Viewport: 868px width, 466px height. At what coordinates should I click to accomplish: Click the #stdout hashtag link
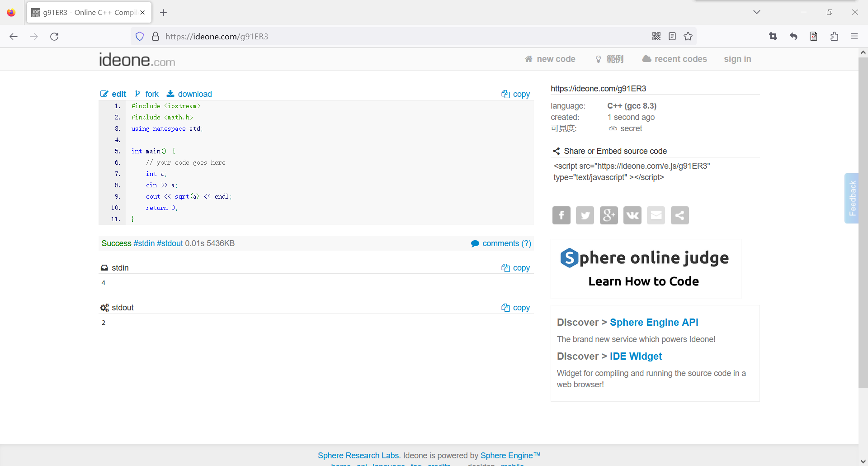(170, 243)
